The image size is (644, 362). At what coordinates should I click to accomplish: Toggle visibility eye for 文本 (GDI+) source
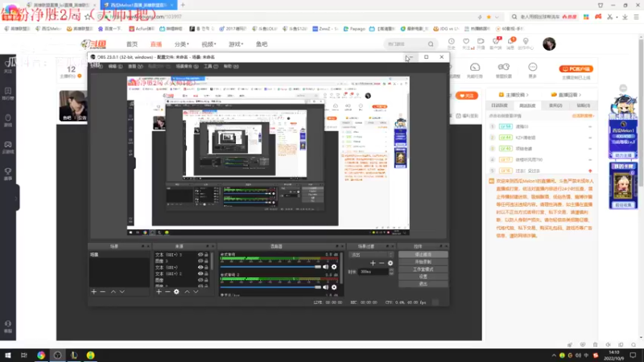(x=200, y=267)
